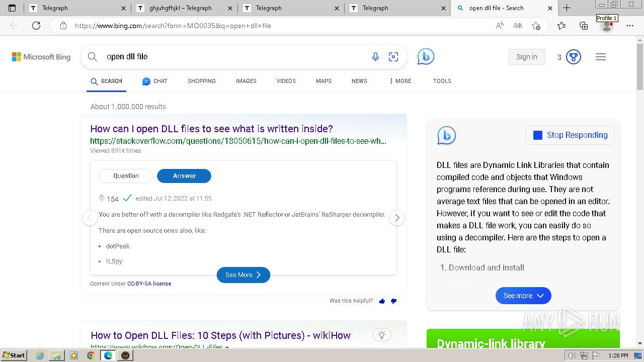Expand the MORE search options

point(400,81)
